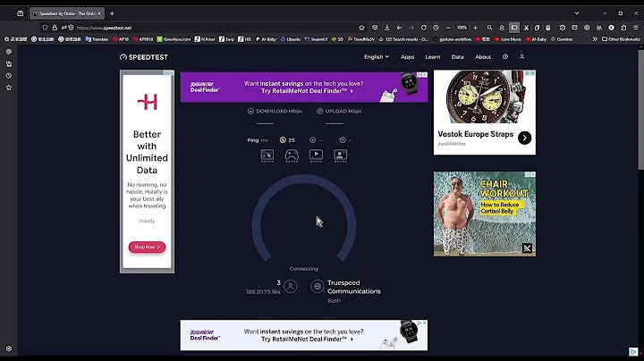Viewport: 644px width, 361px height.
Task: Open the English language dropdown
Action: (377, 57)
